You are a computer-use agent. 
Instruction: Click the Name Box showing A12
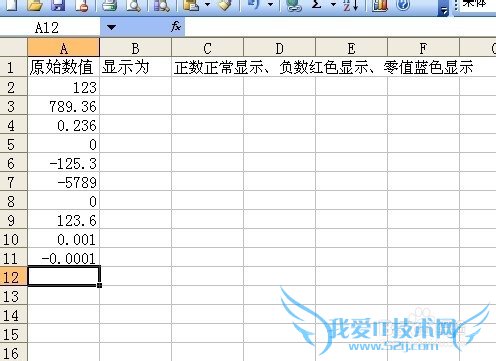(50, 27)
